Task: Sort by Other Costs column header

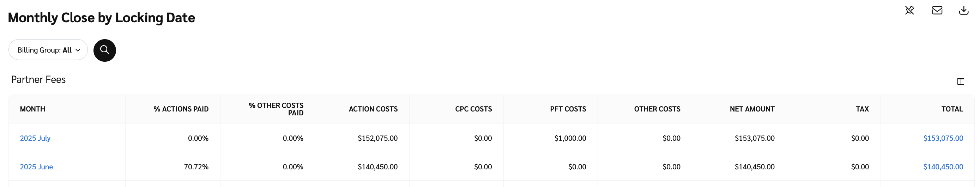Action: (x=657, y=109)
